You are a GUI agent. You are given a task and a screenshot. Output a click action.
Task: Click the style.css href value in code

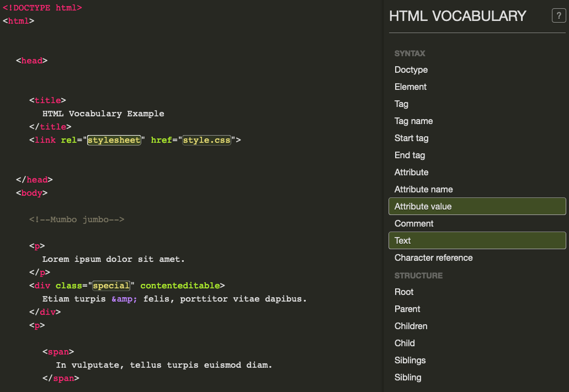[x=207, y=140]
